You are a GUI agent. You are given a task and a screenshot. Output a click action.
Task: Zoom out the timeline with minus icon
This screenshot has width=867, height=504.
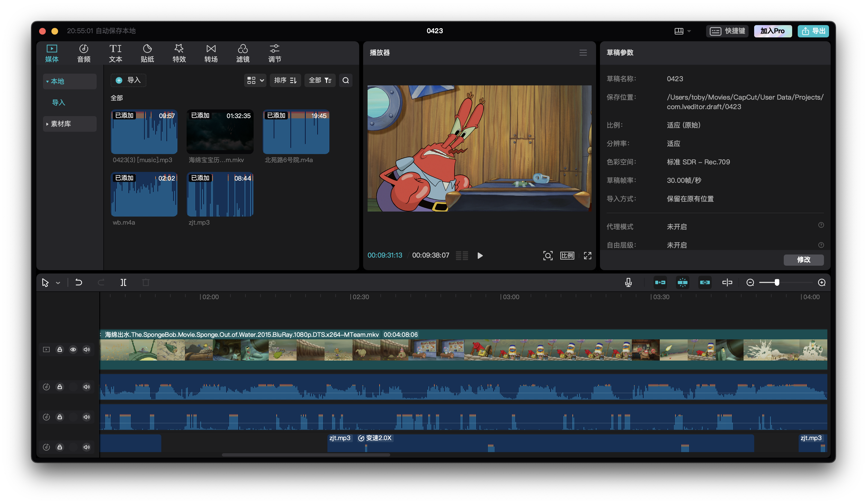(x=750, y=283)
